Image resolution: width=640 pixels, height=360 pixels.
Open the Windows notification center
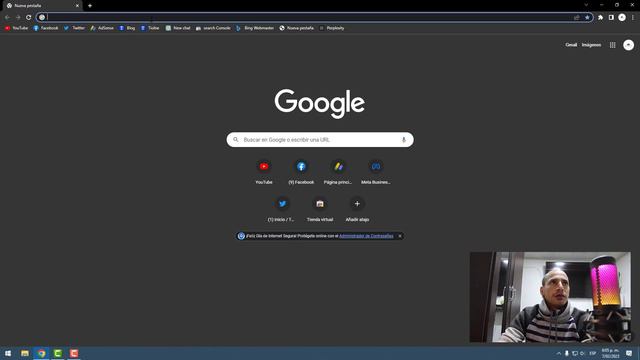coord(629,353)
